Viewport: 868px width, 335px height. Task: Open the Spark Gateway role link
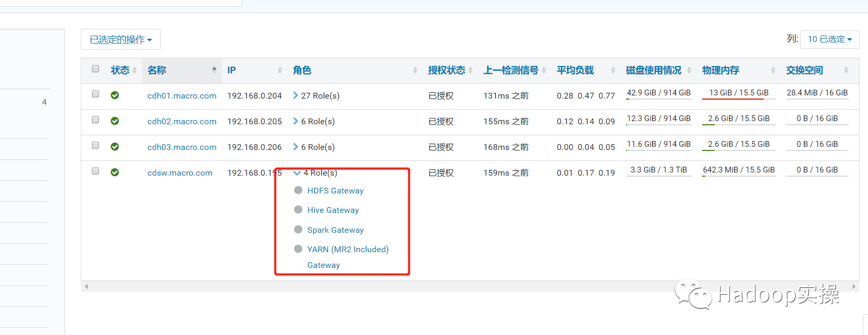[x=335, y=230]
